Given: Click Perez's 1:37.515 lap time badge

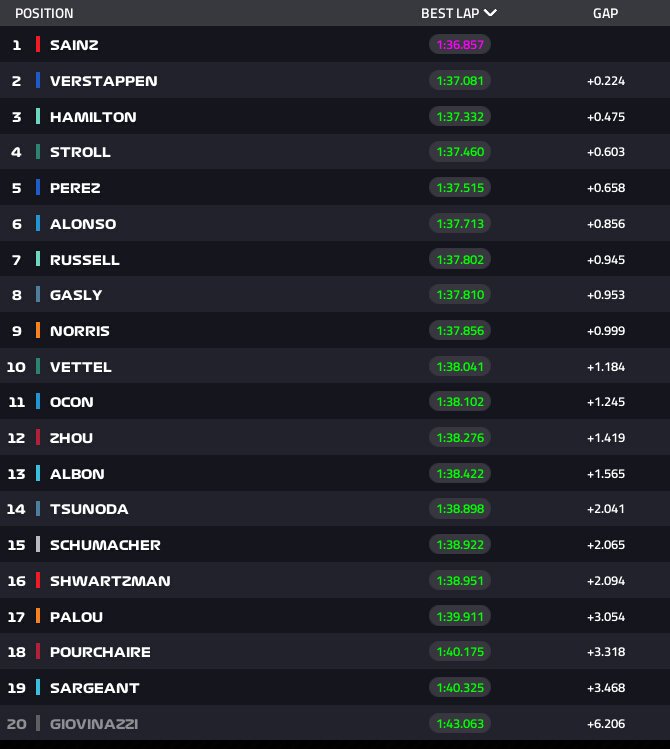Looking at the screenshot, I should (x=460, y=188).
